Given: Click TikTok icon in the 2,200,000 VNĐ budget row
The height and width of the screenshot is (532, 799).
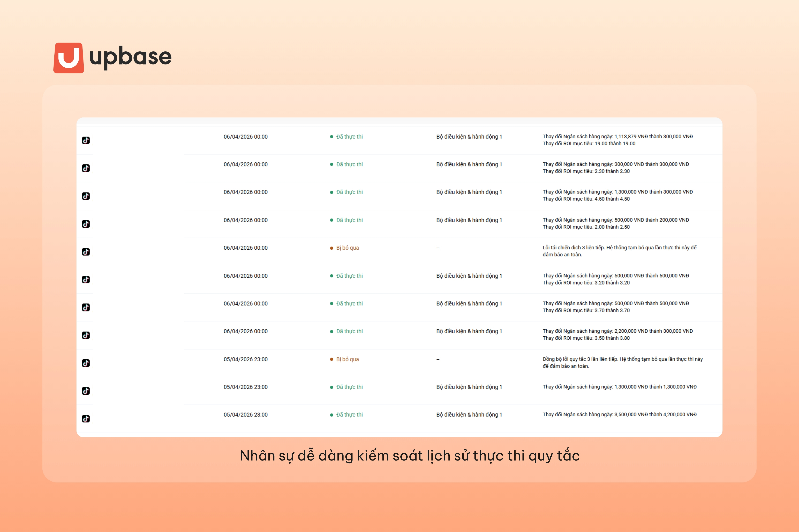Looking at the screenshot, I should coord(86,335).
